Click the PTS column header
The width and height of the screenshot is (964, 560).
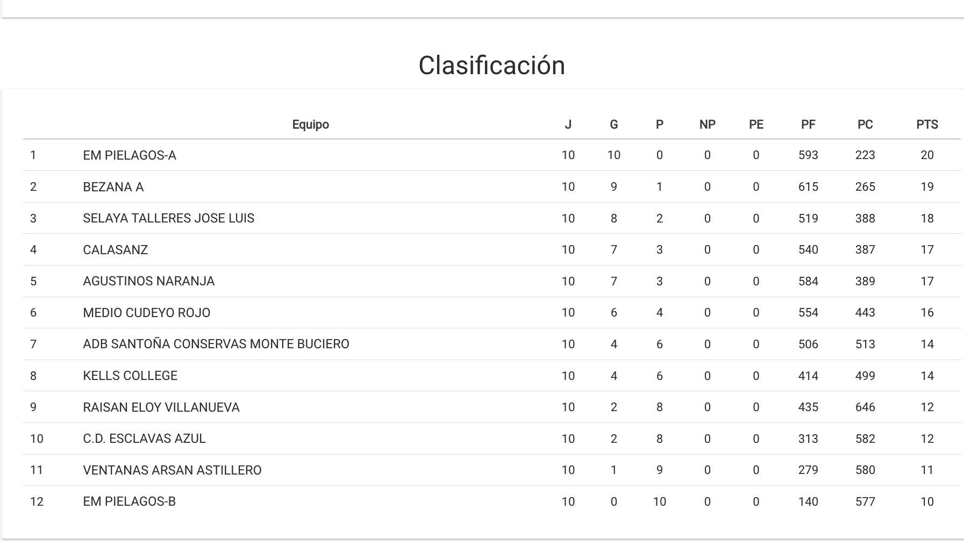[927, 125]
